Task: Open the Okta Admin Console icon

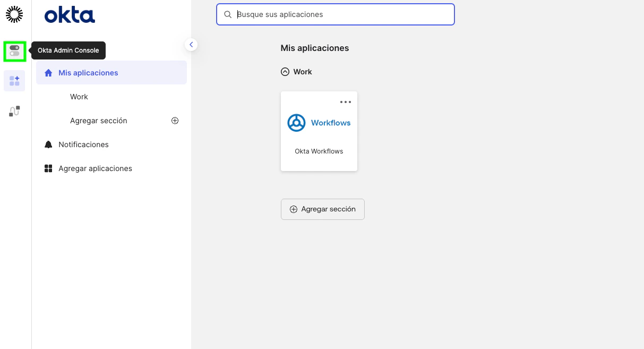Action: point(14,51)
